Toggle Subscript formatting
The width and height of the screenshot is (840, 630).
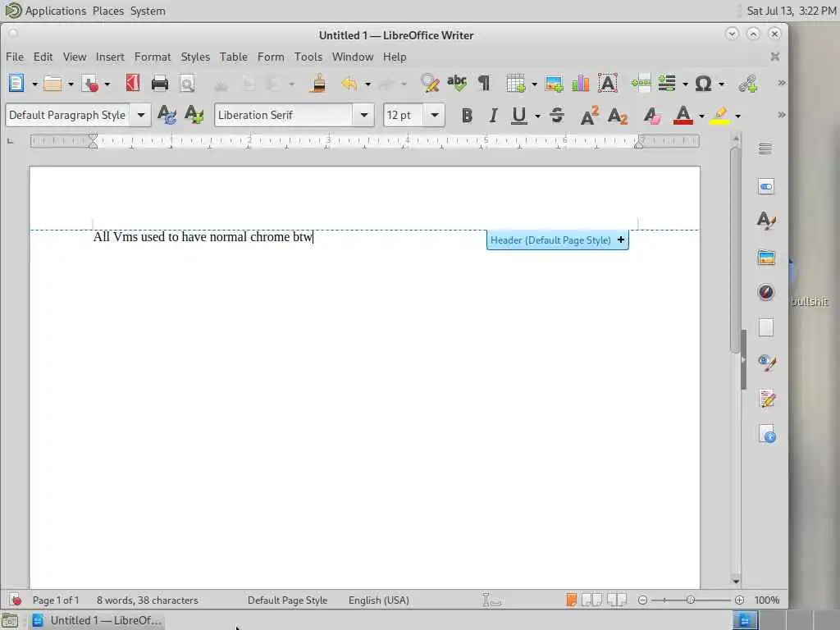(617, 115)
